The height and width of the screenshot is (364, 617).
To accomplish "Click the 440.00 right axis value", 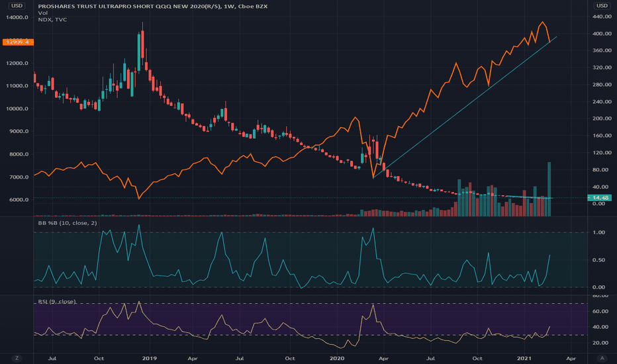I will coord(602,17).
